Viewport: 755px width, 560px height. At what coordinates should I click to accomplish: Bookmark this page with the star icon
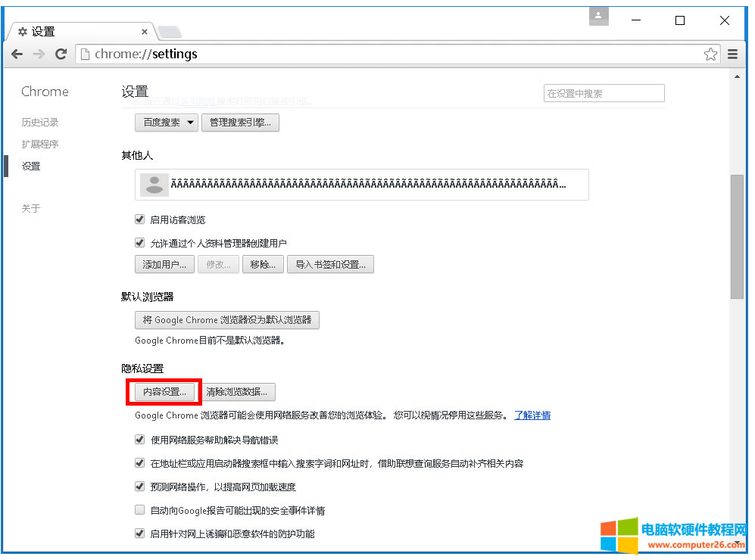[710, 54]
